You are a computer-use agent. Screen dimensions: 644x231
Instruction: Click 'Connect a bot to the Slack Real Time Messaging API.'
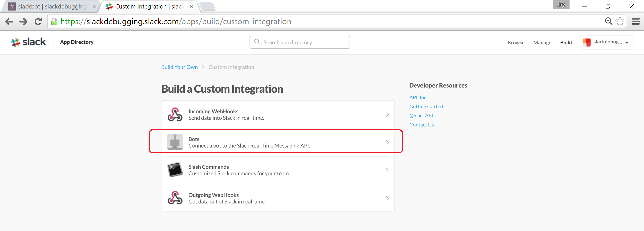(x=249, y=146)
